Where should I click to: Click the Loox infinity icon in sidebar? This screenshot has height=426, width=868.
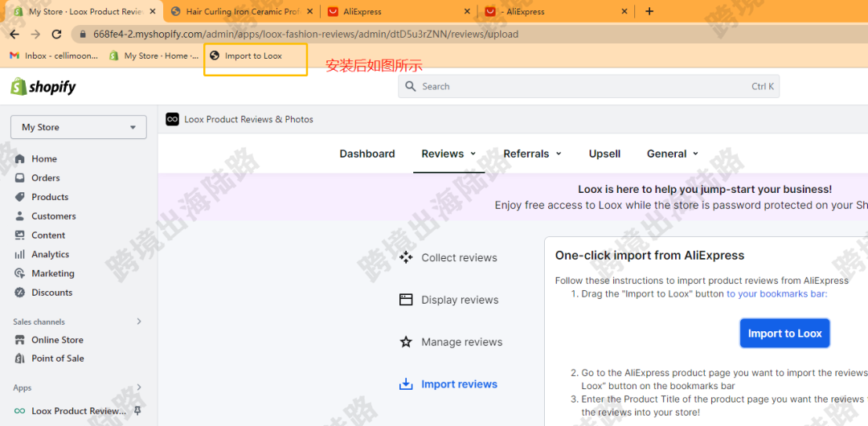tap(20, 411)
